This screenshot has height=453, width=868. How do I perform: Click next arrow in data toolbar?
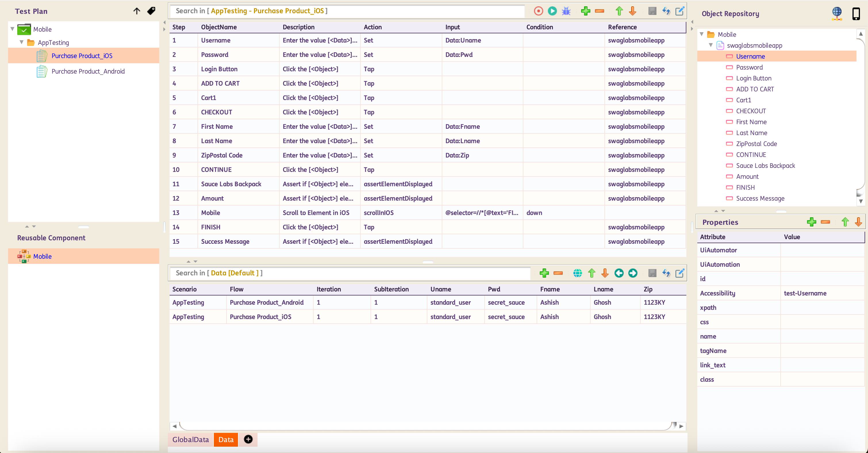(x=633, y=273)
